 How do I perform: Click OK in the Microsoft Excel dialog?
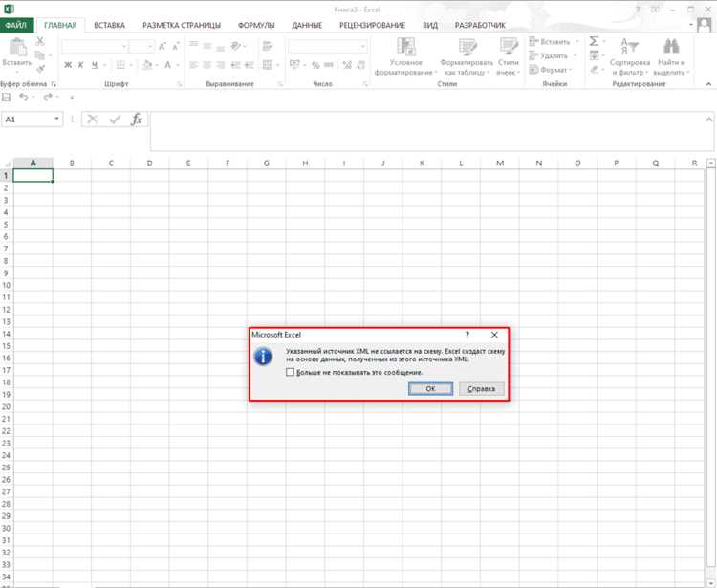pos(430,388)
